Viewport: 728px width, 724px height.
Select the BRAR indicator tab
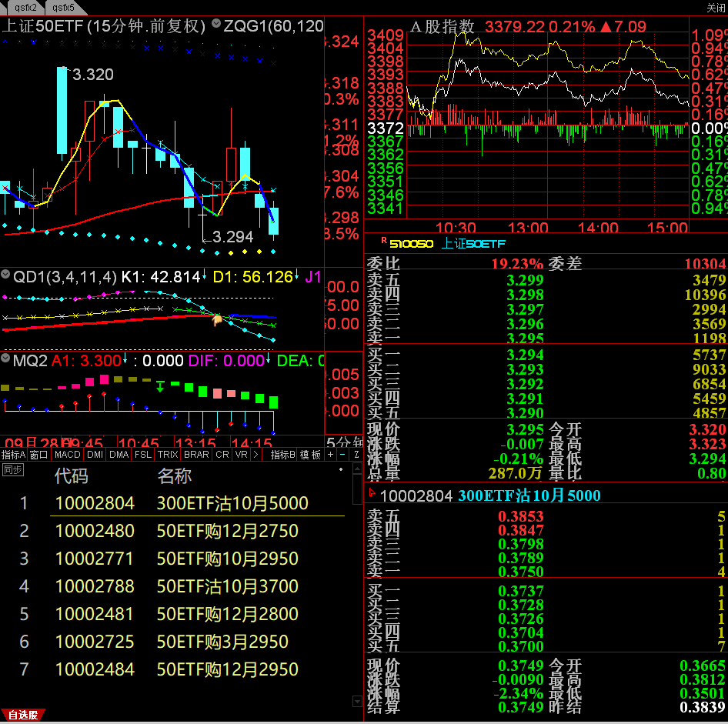click(196, 455)
